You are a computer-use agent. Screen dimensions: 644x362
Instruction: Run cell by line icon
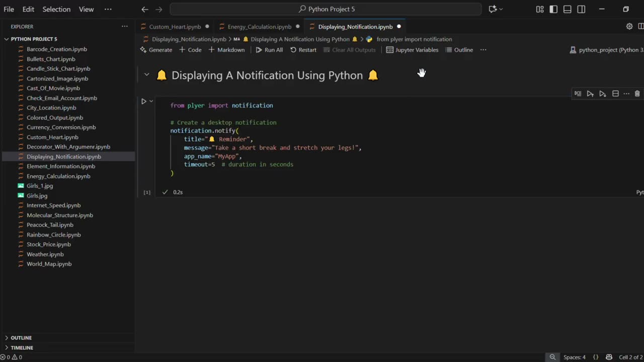pos(578,94)
